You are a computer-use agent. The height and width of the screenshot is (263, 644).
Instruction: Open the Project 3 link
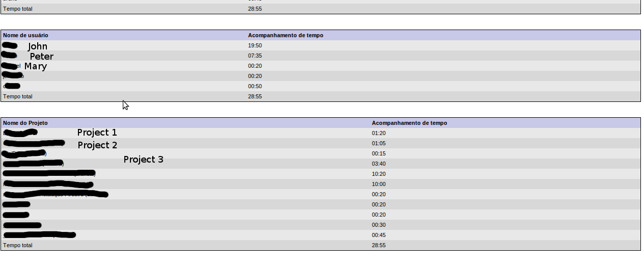(24, 153)
